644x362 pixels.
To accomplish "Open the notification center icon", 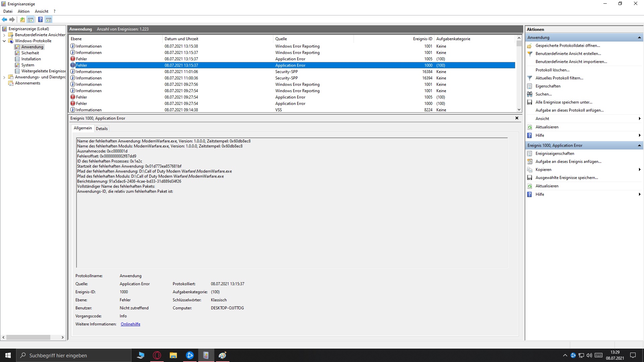I will coord(633,355).
